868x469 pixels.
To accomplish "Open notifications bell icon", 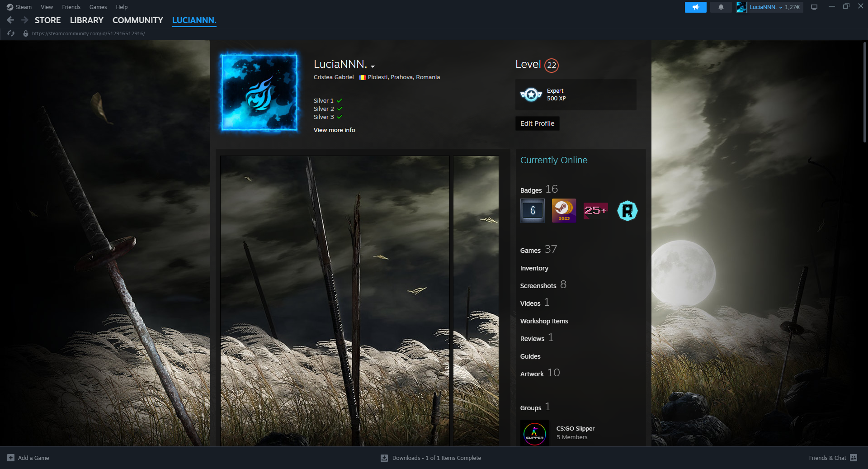I will click(721, 7).
